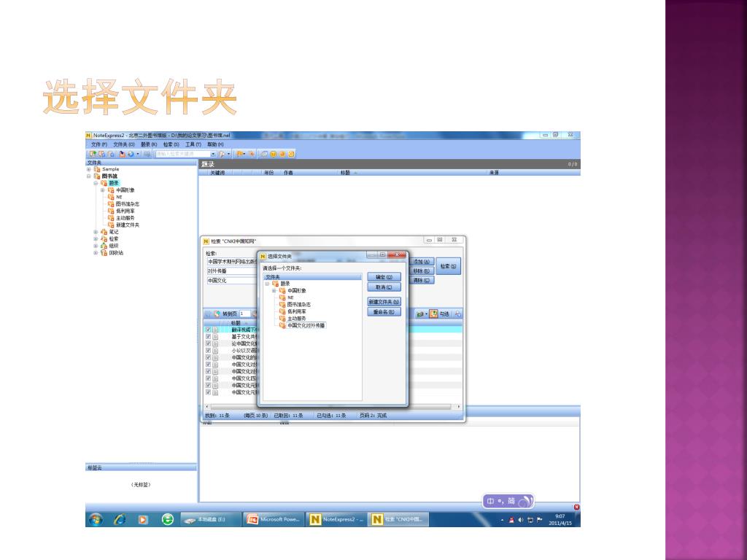Click 添加 (A) button in search window
This screenshot has width=747, height=560.
tap(422, 262)
